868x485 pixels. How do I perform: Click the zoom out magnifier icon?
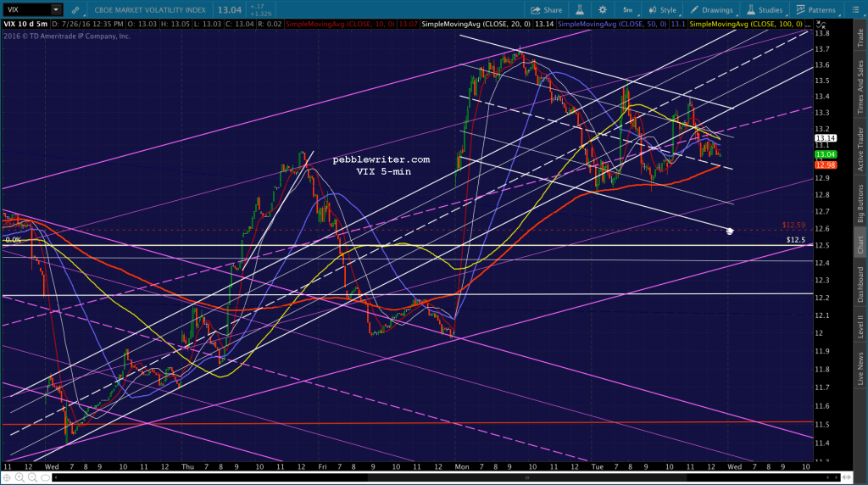[32, 477]
